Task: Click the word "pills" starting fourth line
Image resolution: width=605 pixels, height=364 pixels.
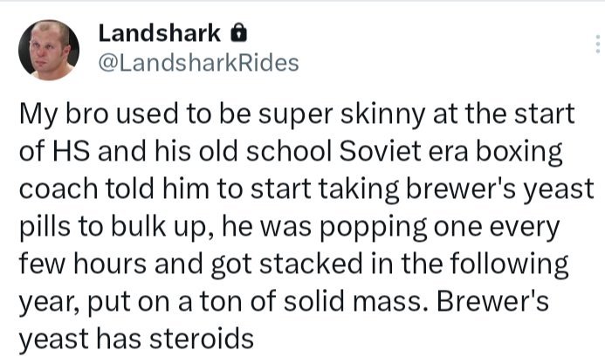Action: (45, 226)
